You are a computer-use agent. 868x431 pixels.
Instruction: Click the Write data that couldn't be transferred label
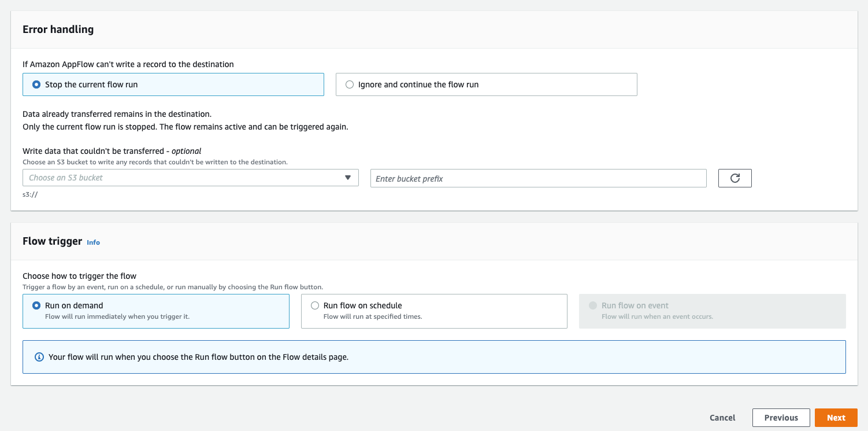click(x=112, y=151)
